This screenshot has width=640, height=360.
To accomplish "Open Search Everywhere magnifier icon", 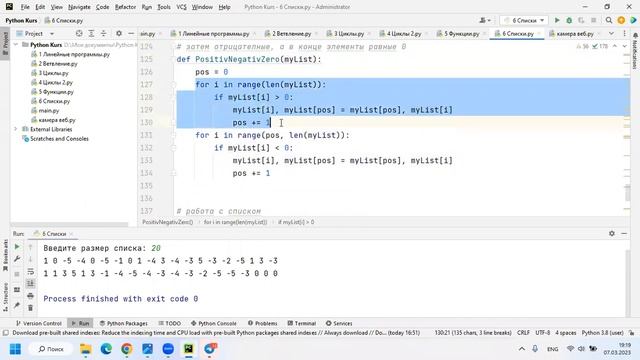I will point(609,20).
